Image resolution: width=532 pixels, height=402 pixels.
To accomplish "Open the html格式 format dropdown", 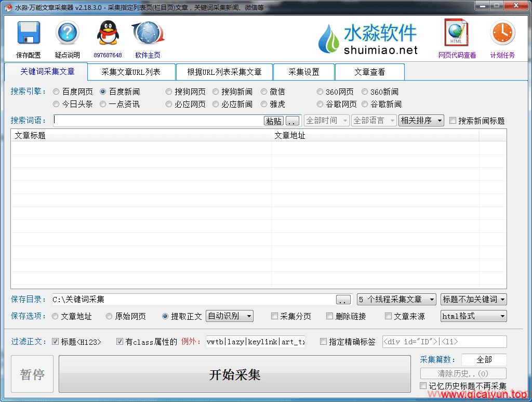I will [473, 316].
